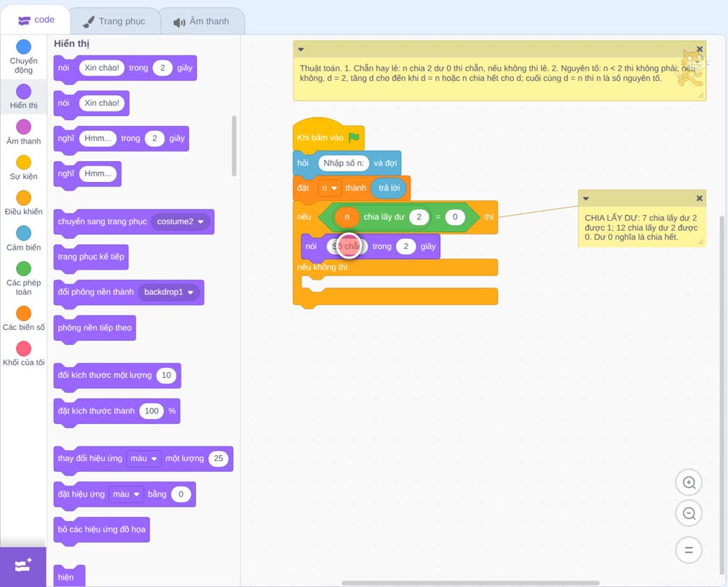Open the variable n dropdown in đặt block

pos(329,188)
